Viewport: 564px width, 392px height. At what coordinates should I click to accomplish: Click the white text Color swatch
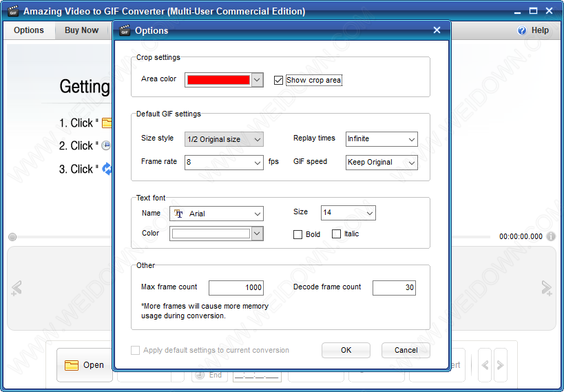(x=211, y=234)
